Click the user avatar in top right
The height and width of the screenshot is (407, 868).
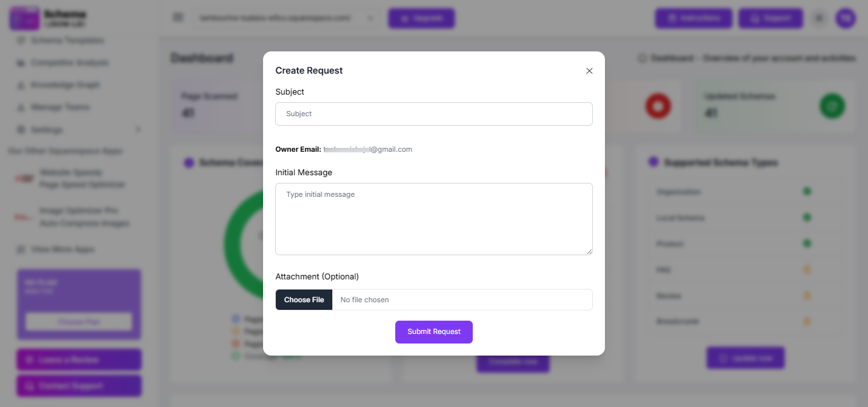pyautogui.click(x=845, y=18)
